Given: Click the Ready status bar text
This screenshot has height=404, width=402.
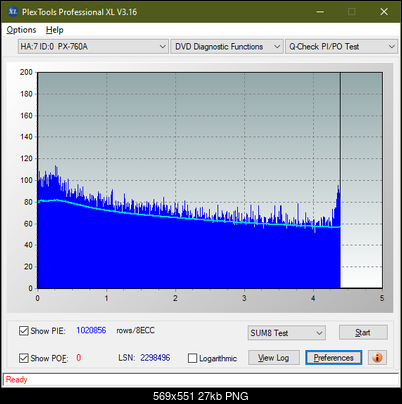Looking at the screenshot, I should (16, 380).
